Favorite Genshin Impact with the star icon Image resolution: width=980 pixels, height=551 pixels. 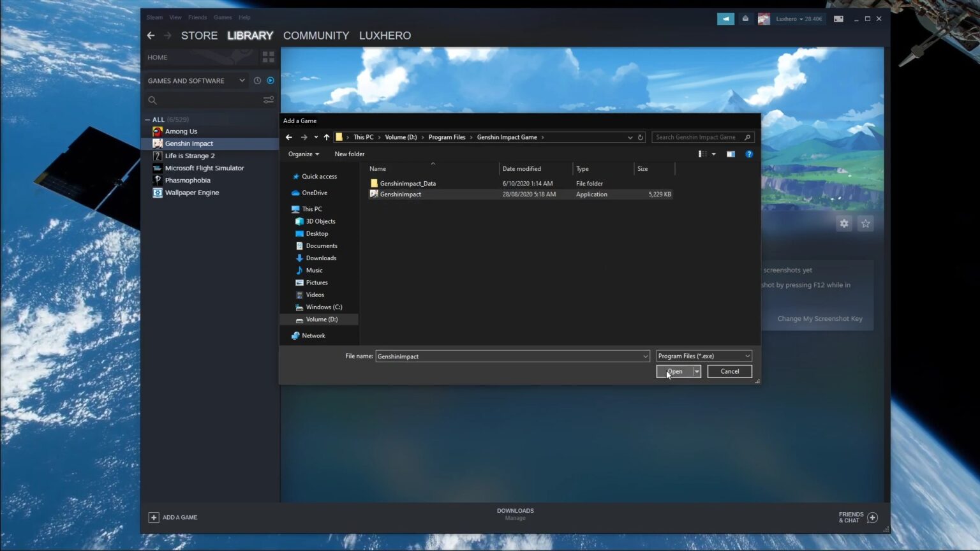point(865,224)
